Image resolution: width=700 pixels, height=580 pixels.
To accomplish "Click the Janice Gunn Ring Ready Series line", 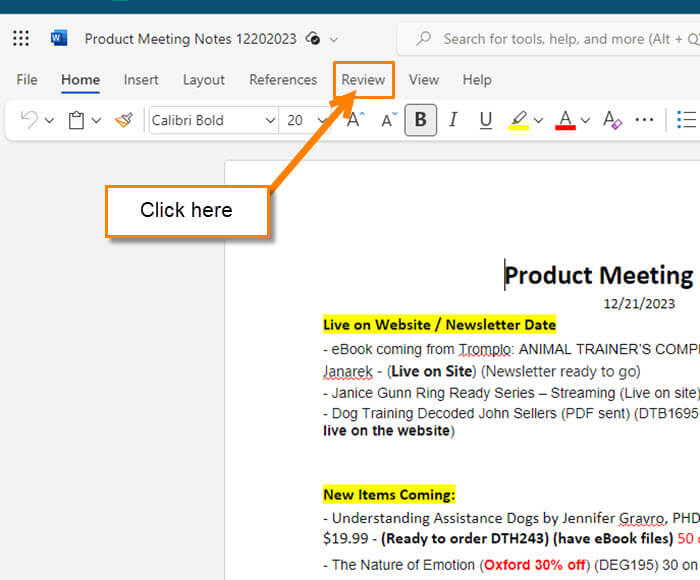I will 511,393.
